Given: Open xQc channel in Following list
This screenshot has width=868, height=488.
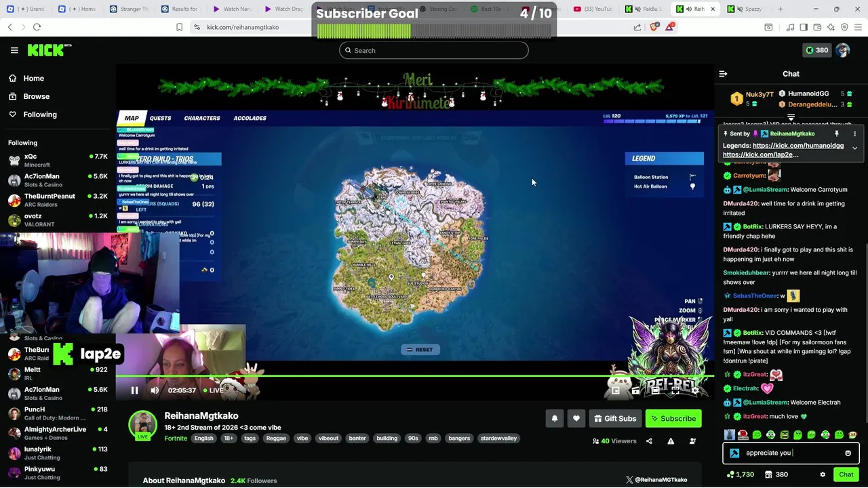Looking at the screenshot, I should tap(58, 160).
